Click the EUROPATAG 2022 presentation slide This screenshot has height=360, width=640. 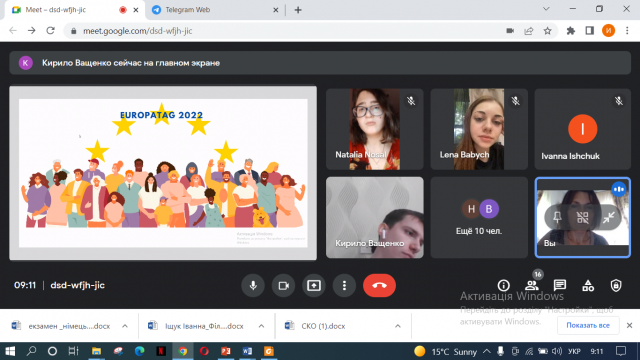(x=163, y=173)
